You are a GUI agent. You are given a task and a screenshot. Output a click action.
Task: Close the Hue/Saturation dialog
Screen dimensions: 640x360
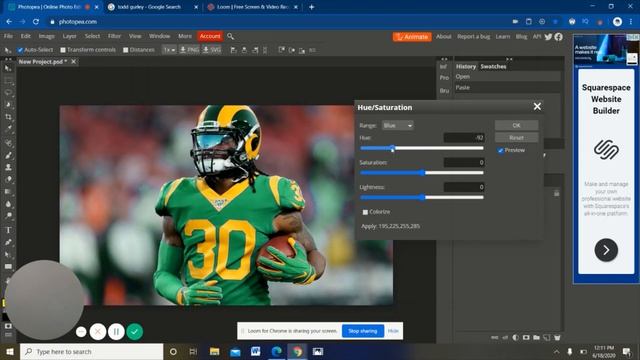point(537,107)
